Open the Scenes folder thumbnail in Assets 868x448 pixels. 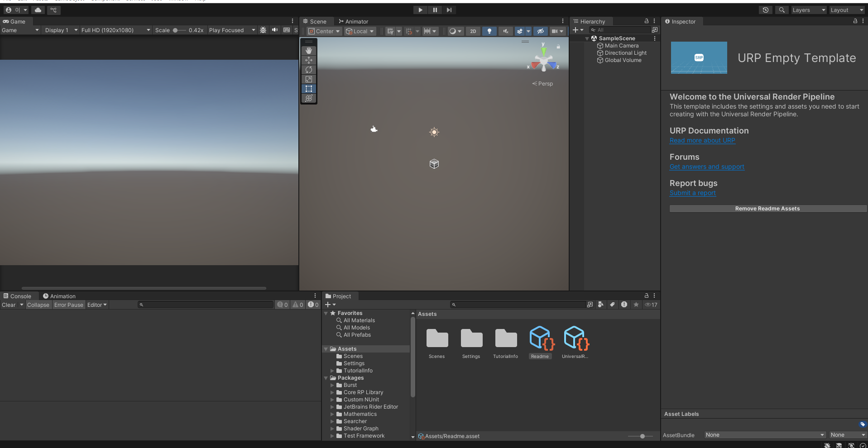coord(437,338)
